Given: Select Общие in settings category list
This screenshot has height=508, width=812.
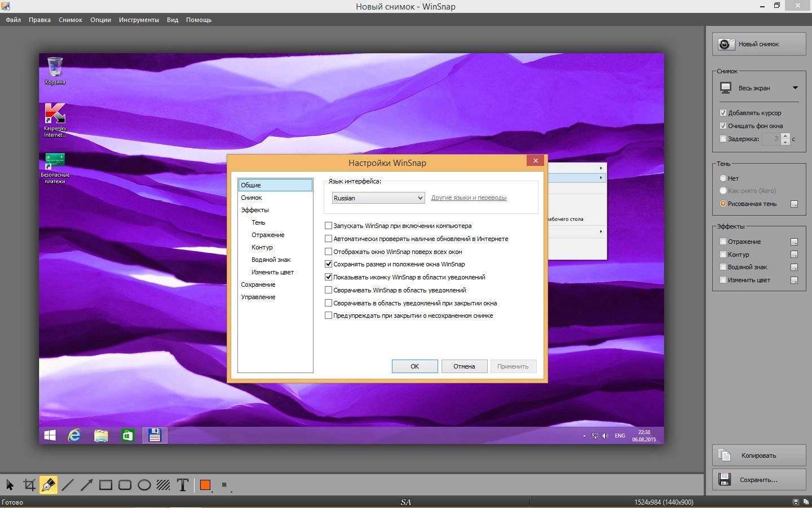Looking at the screenshot, I should pos(275,185).
